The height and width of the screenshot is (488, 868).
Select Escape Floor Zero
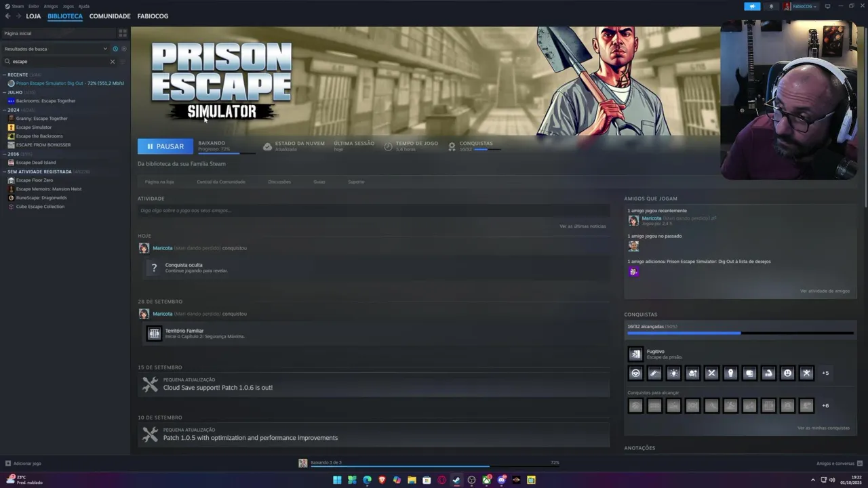click(35, 180)
